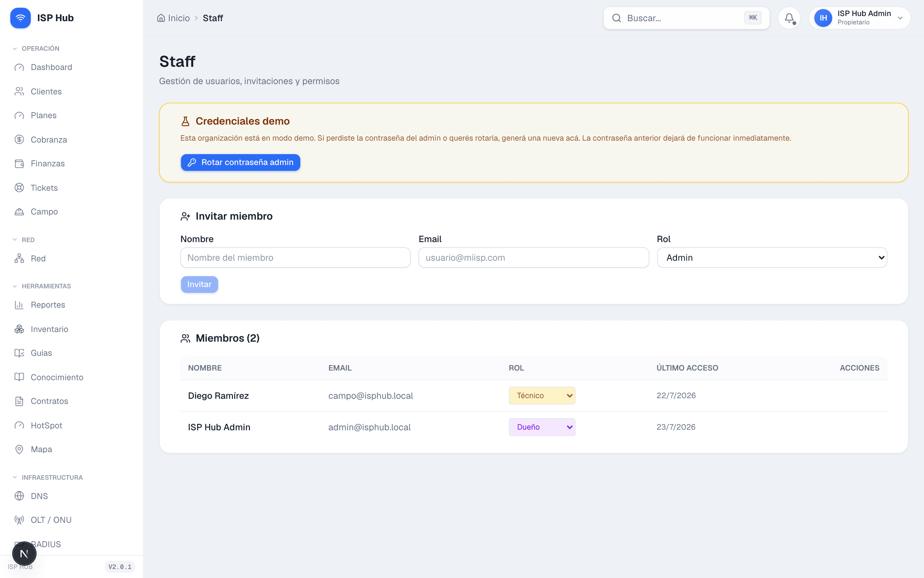Image resolution: width=924 pixels, height=578 pixels.
Task: Click the email admin@isphub.local
Action: coord(369,427)
